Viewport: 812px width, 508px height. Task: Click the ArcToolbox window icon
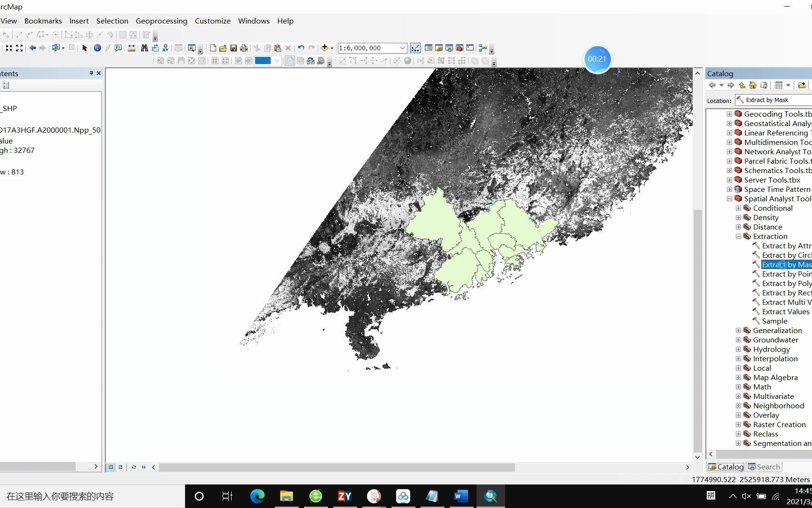tap(459, 48)
